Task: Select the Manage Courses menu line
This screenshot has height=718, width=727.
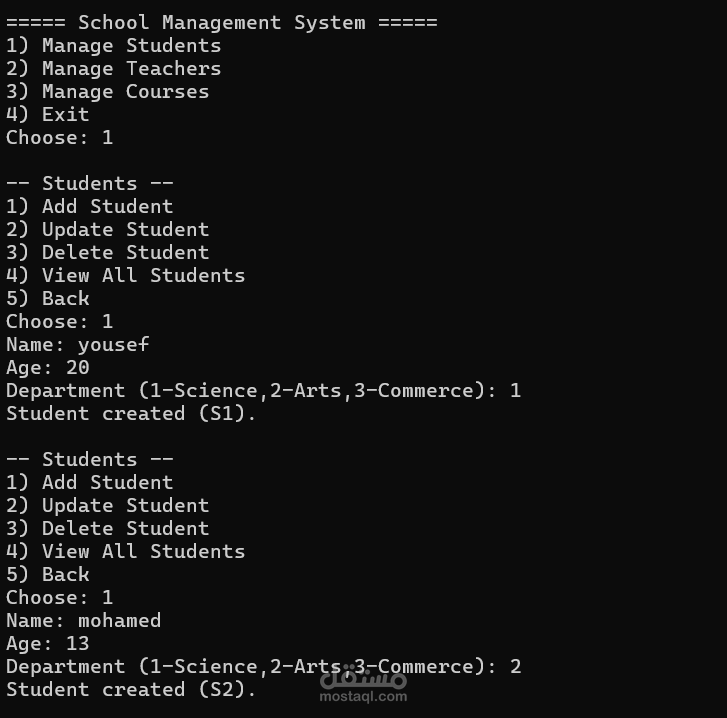Action: [107, 91]
